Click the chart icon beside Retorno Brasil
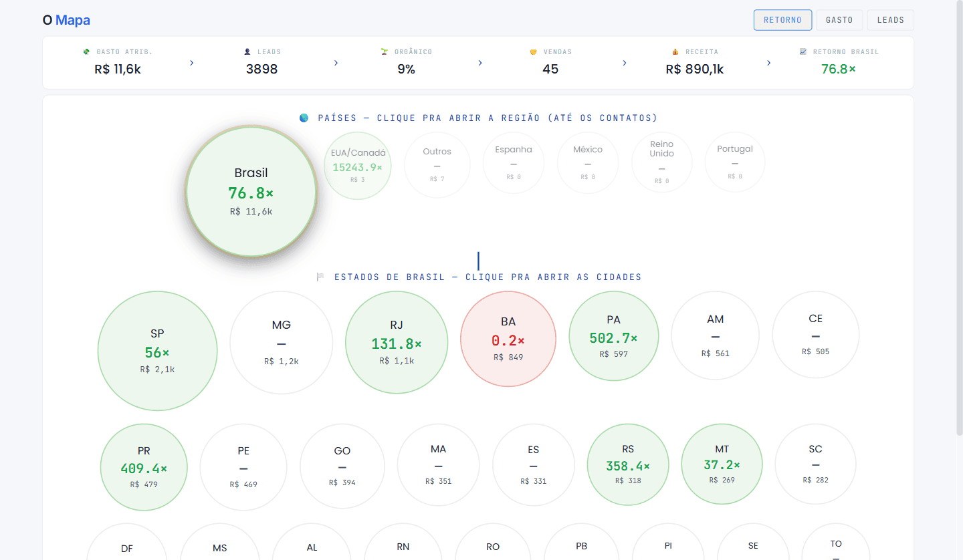This screenshot has height=560, width=963. (x=803, y=51)
